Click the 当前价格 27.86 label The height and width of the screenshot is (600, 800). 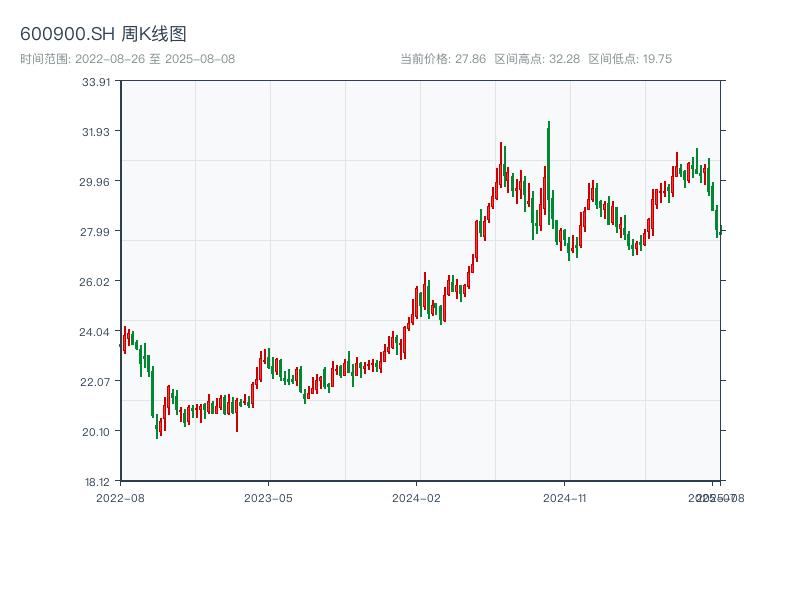(x=442, y=59)
